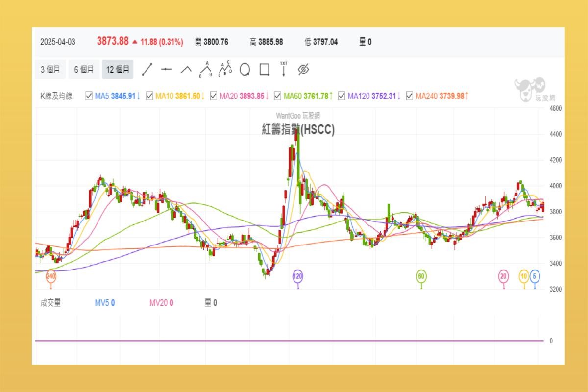Toggle hide drawings eye icon

pyautogui.click(x=303, y=70)
